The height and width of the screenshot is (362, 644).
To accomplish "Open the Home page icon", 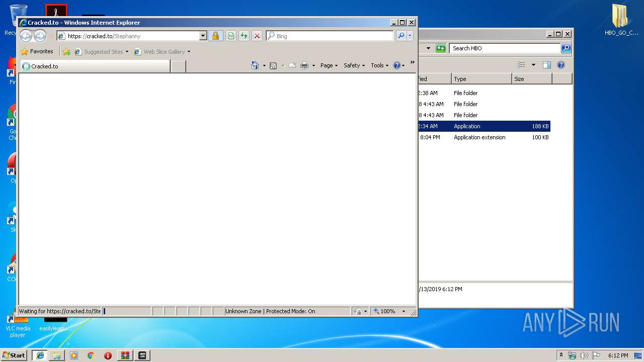I will pos(255,65).
